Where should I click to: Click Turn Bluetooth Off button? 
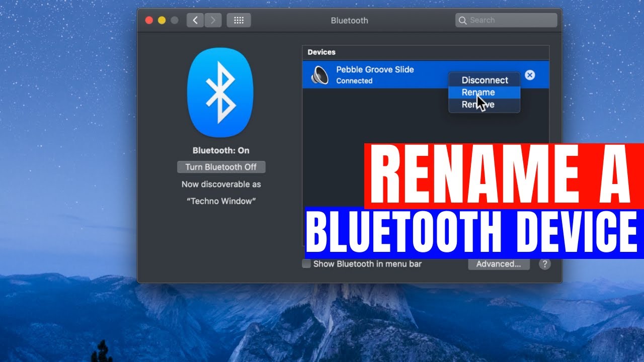click(221, 167)
